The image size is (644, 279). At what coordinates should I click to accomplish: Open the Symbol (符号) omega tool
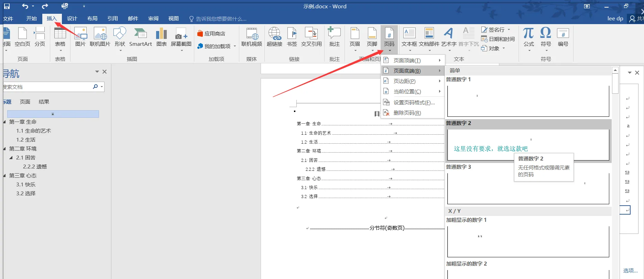pos(546,37)
